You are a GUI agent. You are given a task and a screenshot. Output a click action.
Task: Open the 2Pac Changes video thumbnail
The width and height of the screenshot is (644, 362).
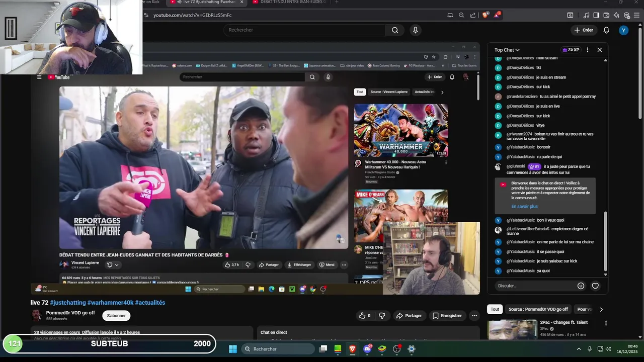pyautogui.click(x=512, y=330)
